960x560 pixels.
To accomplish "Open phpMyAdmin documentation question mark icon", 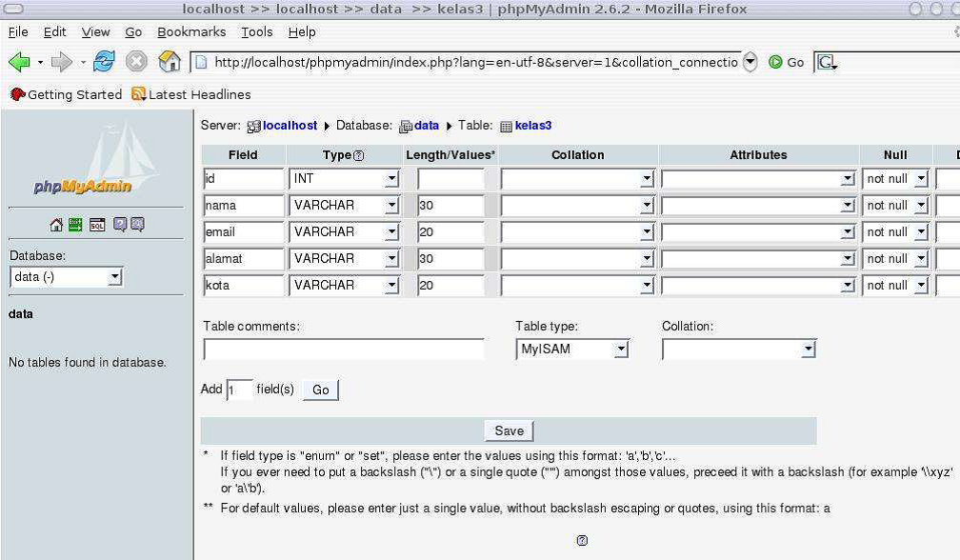I will point(119,225).
